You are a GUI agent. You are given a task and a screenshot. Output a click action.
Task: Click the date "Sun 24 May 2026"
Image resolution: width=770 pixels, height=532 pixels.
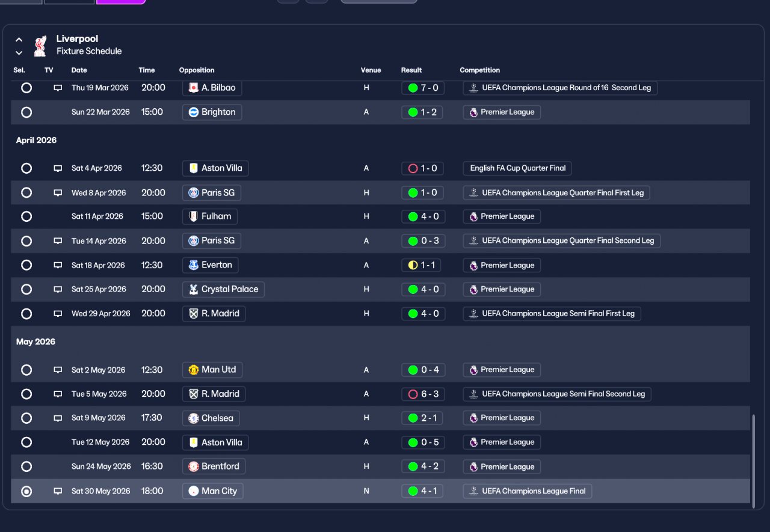pos(101,466)
